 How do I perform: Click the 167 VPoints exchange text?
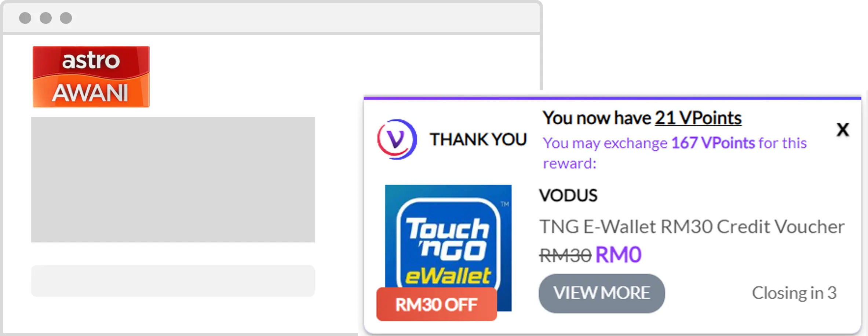pos(713,143)
